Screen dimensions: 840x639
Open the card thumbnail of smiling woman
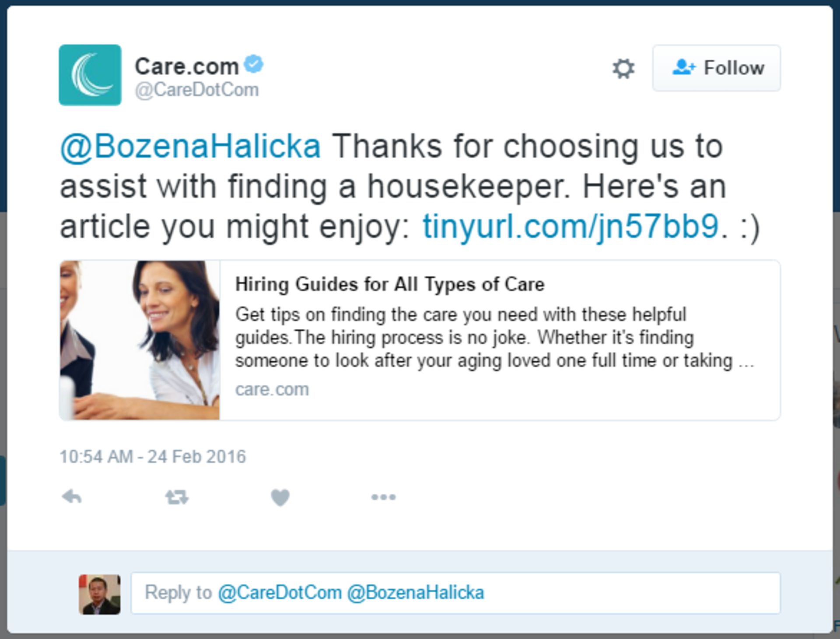click(x=140, y=340)
